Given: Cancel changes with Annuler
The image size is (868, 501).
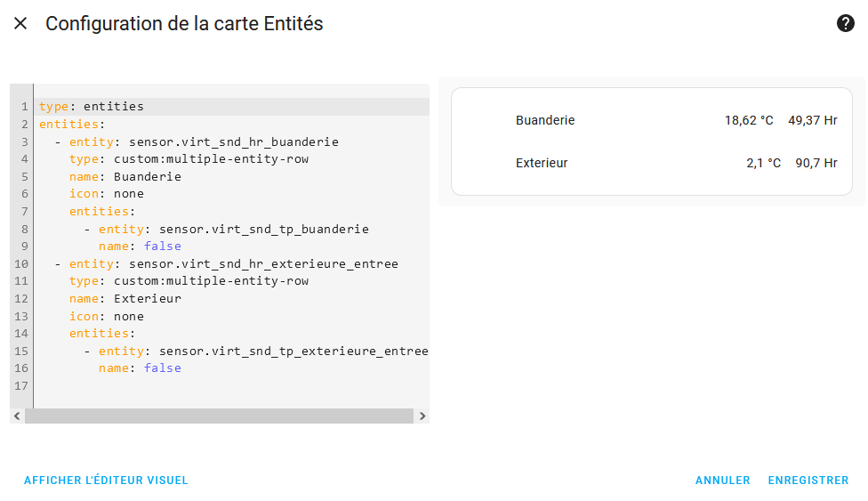Looking at the screenshot, I should 722,481.
